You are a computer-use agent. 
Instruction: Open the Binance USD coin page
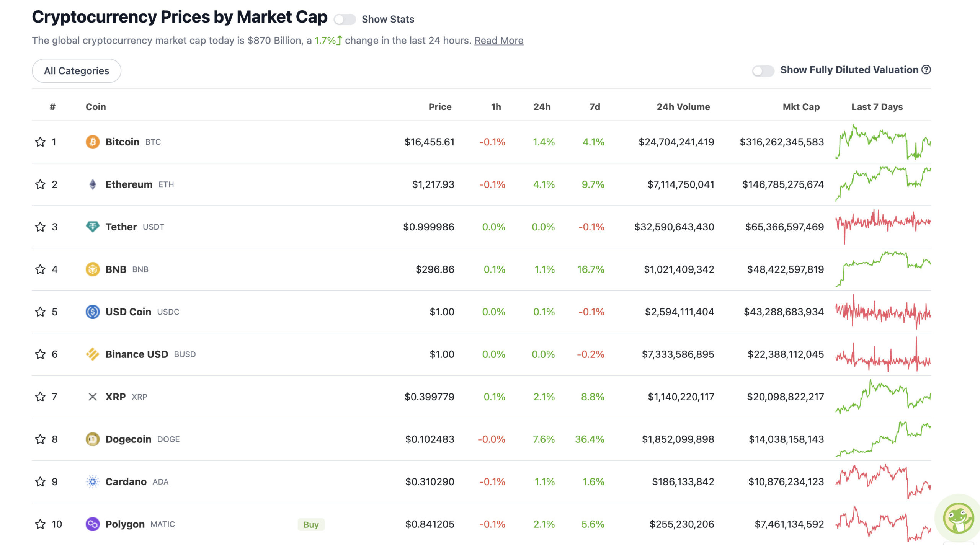tap(137, 354)
